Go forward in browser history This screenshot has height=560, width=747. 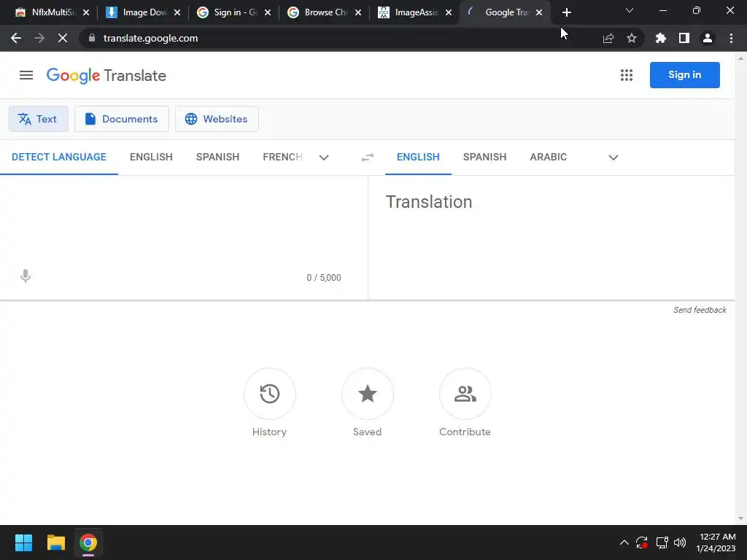[x=39, y=38]
